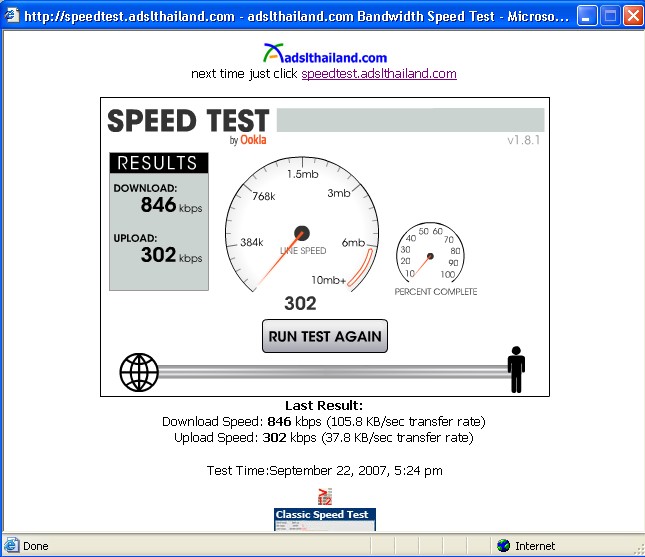Click the RESULTS header
The height and width of the screenshot is (557, 645).
click(158, 163)
